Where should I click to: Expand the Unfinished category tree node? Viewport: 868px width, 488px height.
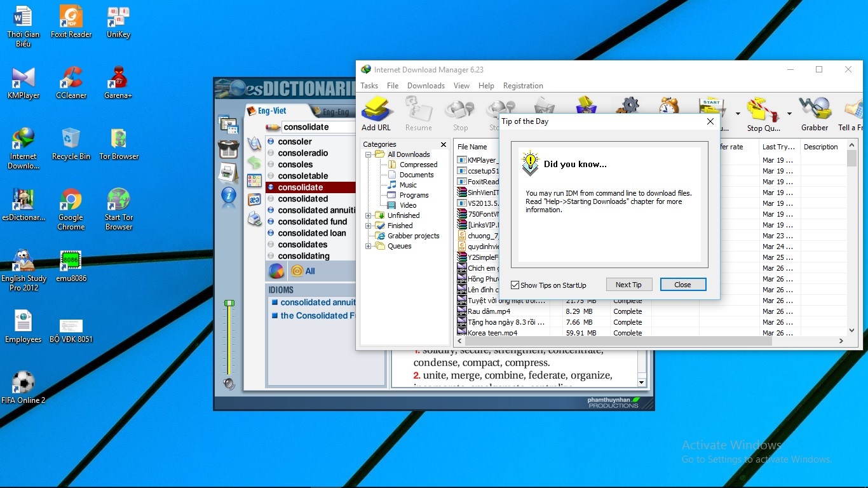368,215
